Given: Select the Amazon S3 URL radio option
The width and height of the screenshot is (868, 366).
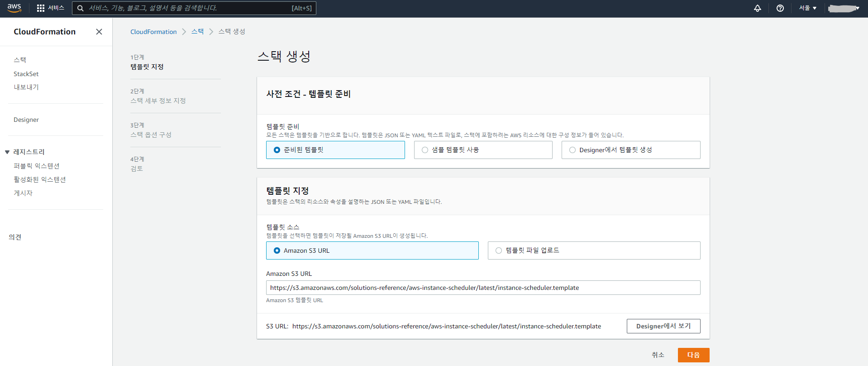Looking at the screenshot, I should 372,250.
